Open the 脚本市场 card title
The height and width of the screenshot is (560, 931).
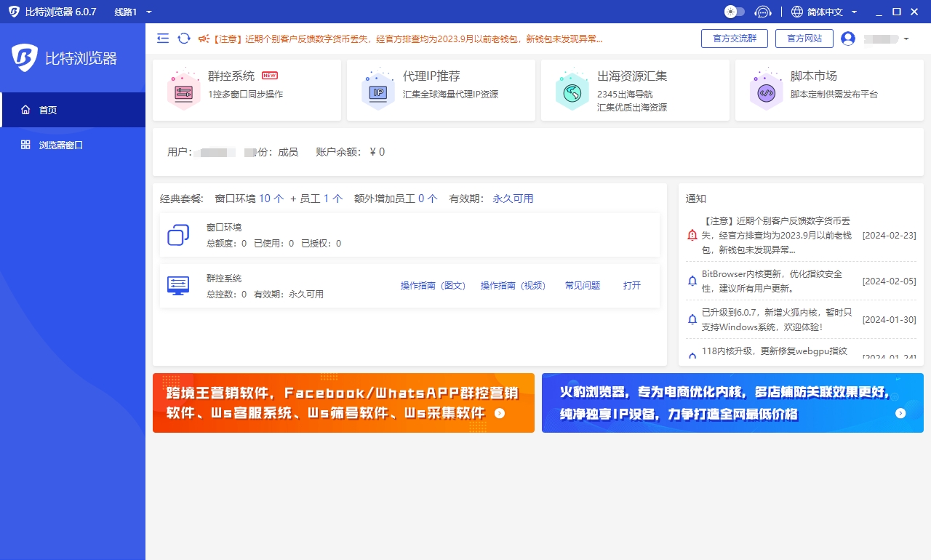pyautogui.click(x=814, y=76)
